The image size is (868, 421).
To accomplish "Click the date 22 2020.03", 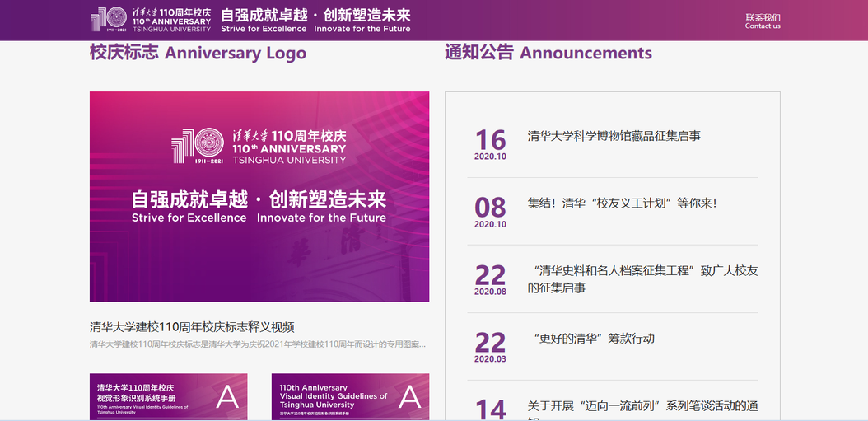I will pyautogui.click(x=490, y=348).
